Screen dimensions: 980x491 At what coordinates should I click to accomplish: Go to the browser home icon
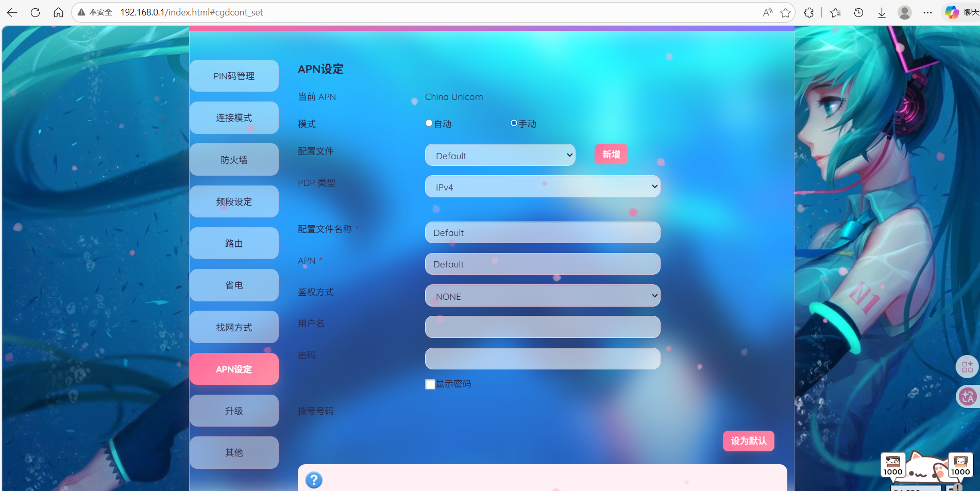point(58,12)
